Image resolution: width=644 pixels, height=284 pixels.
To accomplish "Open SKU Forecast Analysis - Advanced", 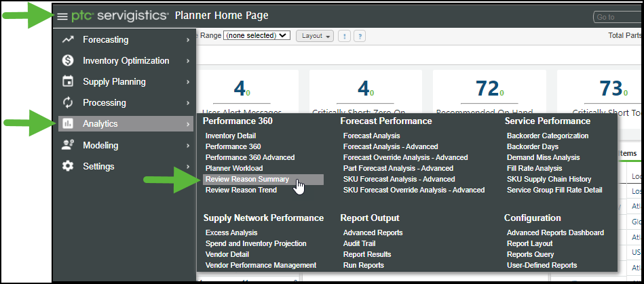I will click(399, 180).
